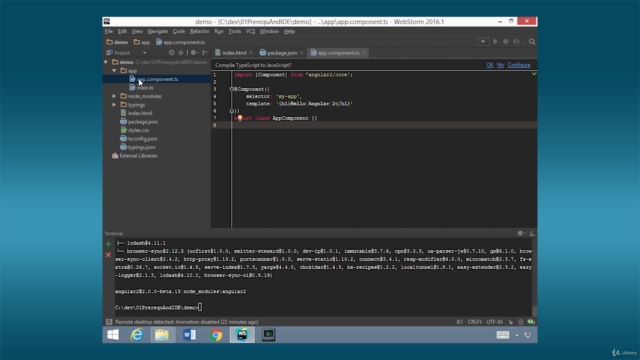Click the memory/power indicator icon at status bar end

(531, 322)
